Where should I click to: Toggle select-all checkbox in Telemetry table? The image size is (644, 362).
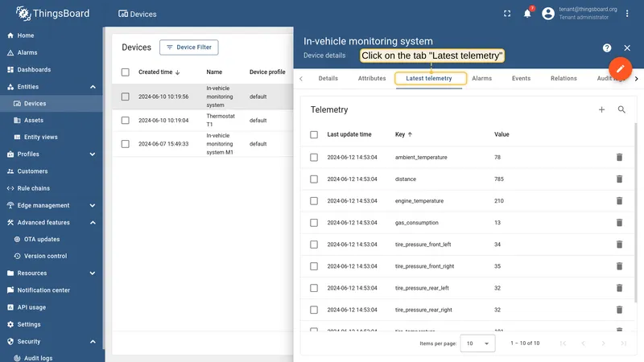tap(314, 134)
